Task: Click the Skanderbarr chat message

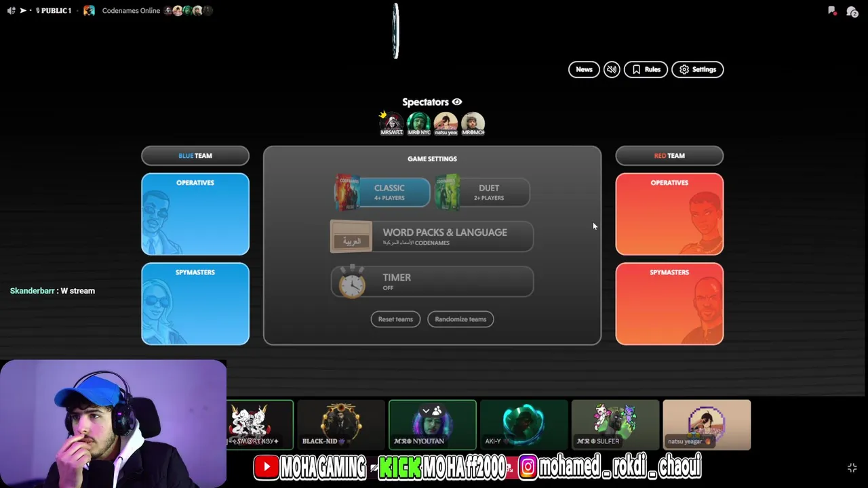Action: click(52, 291)
